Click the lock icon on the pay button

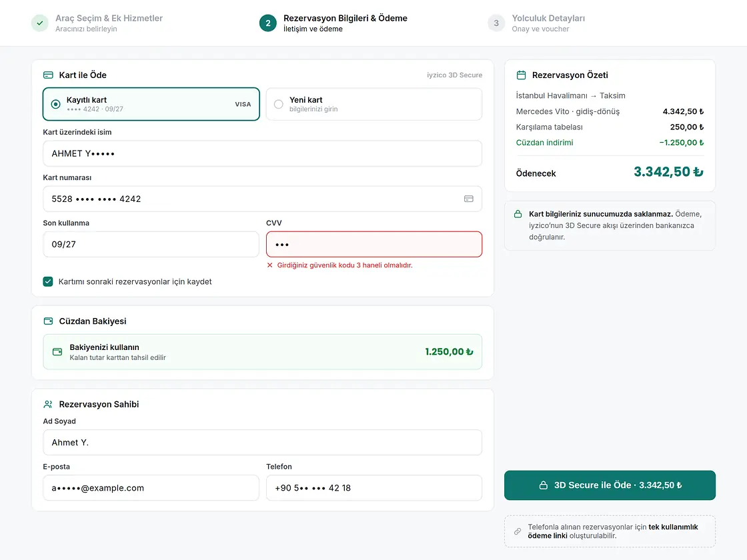(x=543, y=485)
